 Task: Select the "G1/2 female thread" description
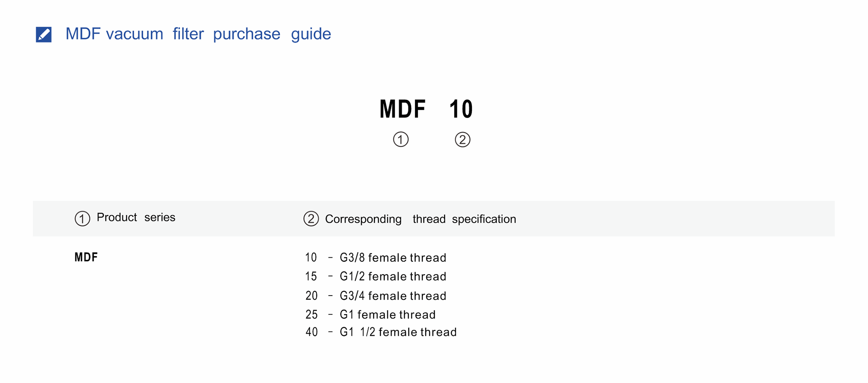393,277
